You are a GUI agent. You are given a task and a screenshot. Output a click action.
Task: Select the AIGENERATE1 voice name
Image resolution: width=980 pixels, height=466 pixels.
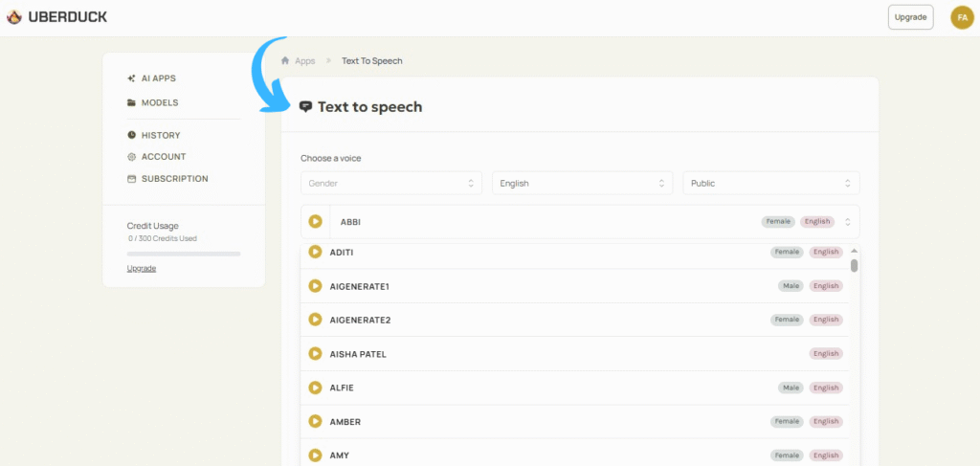[x=360, y=286]
